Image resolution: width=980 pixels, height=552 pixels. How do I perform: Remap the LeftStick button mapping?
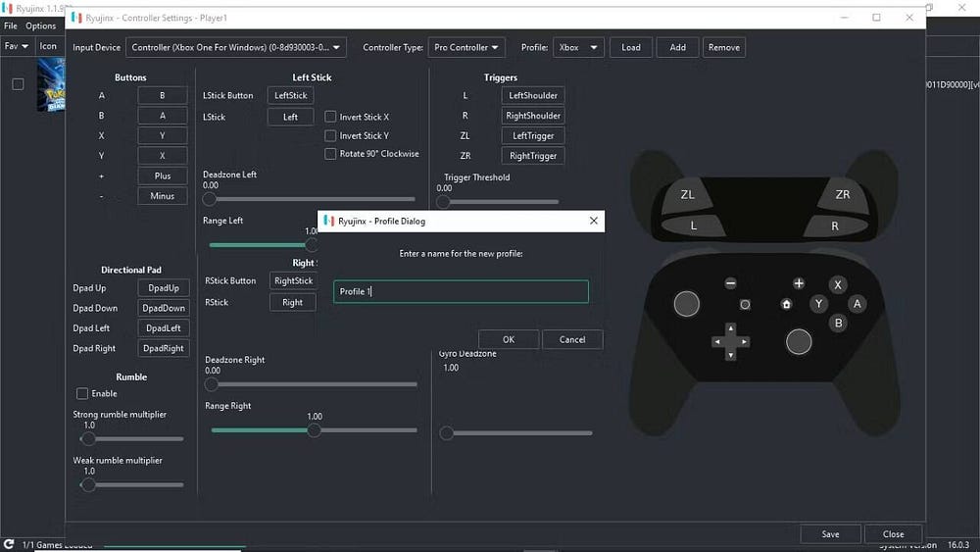click(x=291, y=96)
